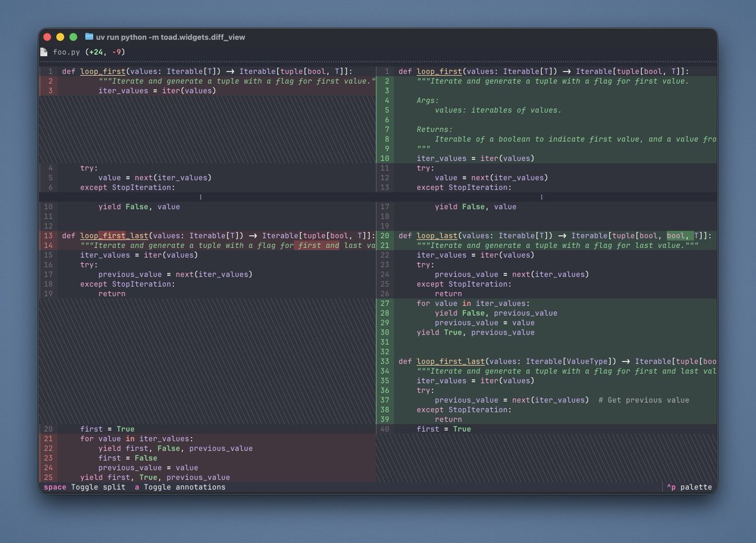The image size is (756, 543).
Task: Click the 'Returns:' docstring line
Action: coord(435,129)
